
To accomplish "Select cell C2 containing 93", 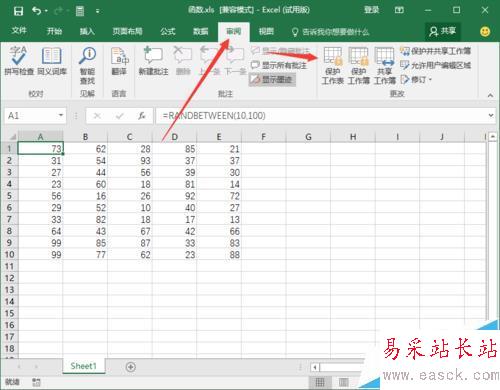I will [x=130, y=161].
